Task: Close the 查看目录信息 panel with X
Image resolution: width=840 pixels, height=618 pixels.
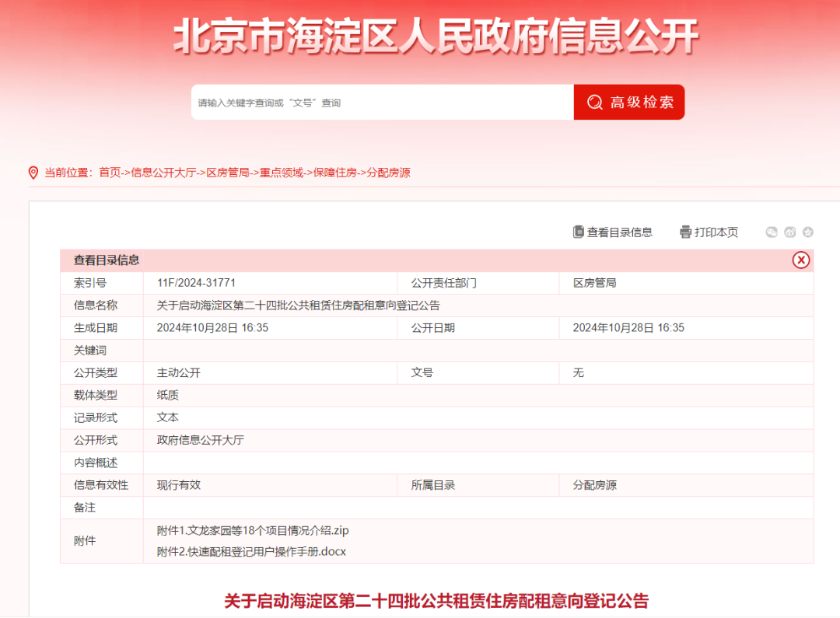Action: pos(801,260)
